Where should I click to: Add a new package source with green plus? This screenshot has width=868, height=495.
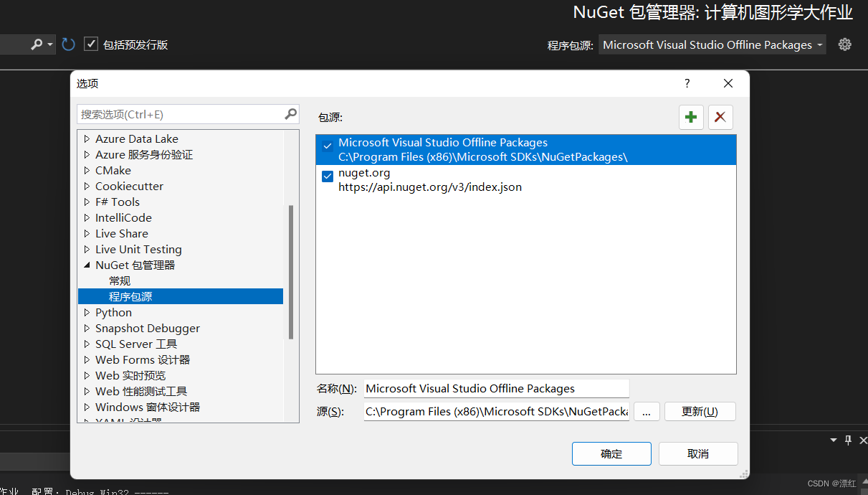click(x=690, y=117)
